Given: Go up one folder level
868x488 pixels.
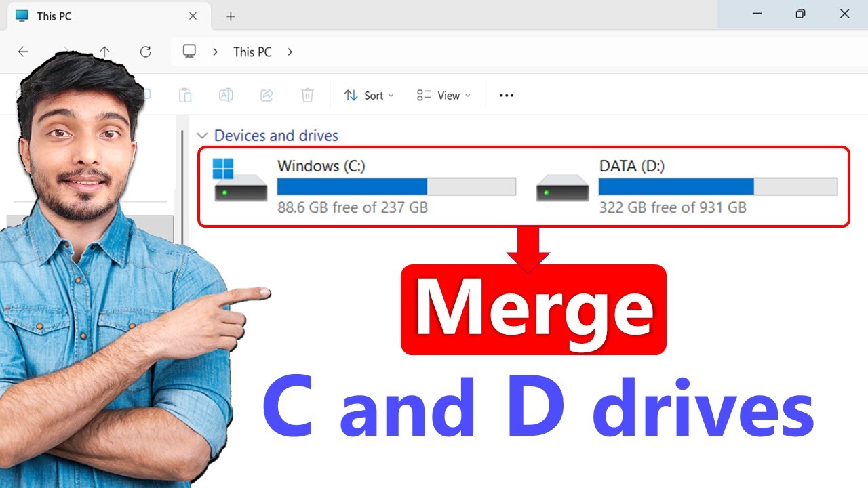Looking at the screenshot, I should [104, 52].
